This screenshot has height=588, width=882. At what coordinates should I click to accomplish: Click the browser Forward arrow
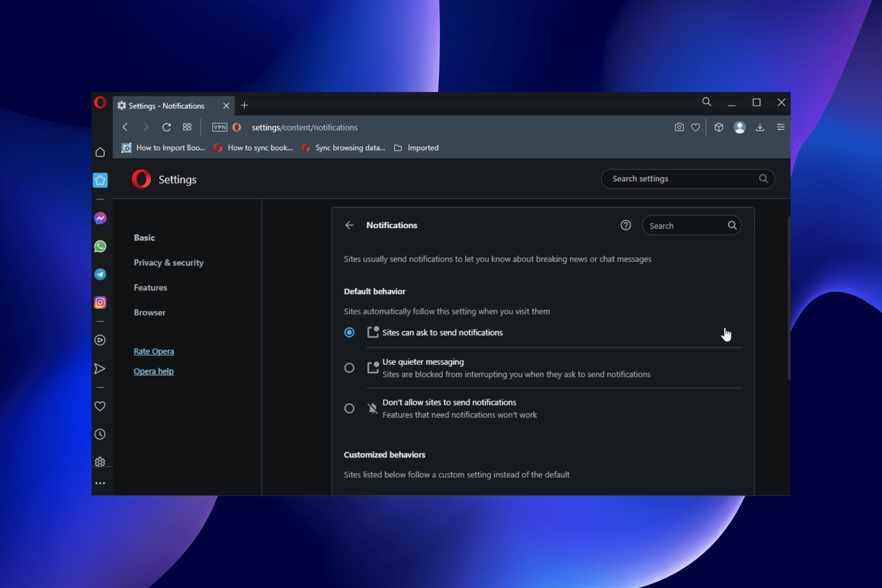pos(146,127)
